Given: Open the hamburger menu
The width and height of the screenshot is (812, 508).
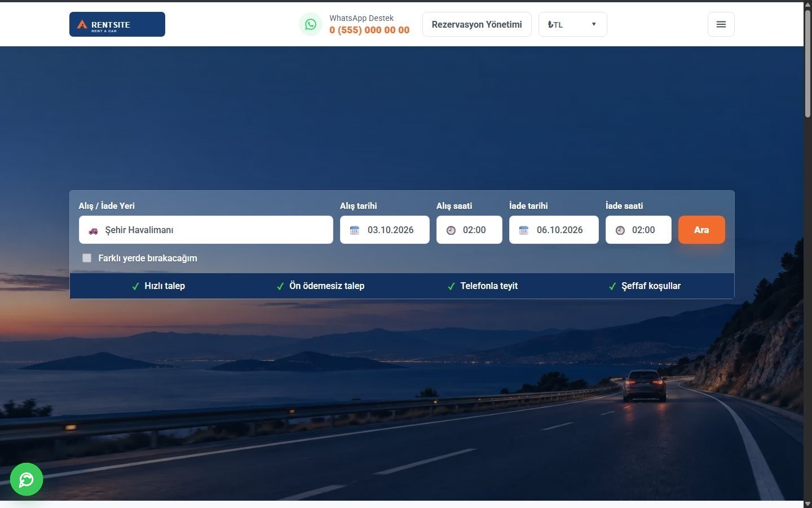Looking at the screenshot, I should [721, 24].
